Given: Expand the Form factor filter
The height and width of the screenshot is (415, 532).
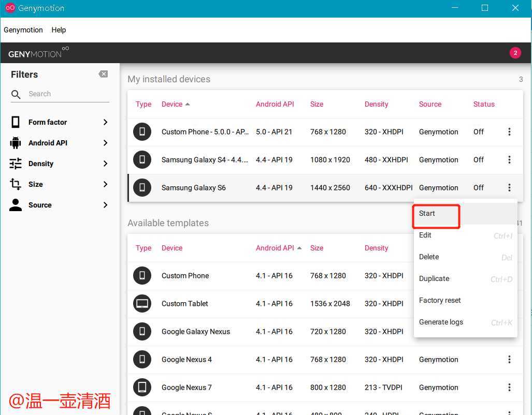Looking at the screenshot, I should (x=105, y=122).
